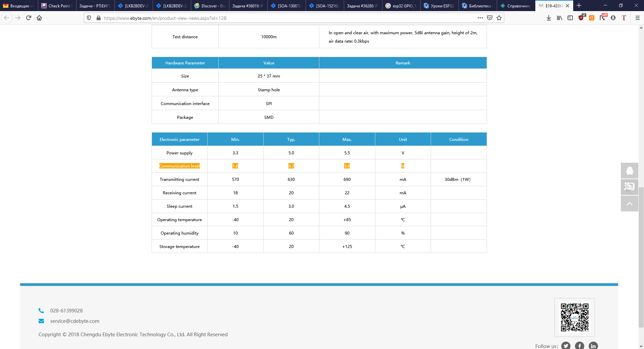644x349 pixels.
Task: Switch to the Входящие mail tab
Action: 19,6
